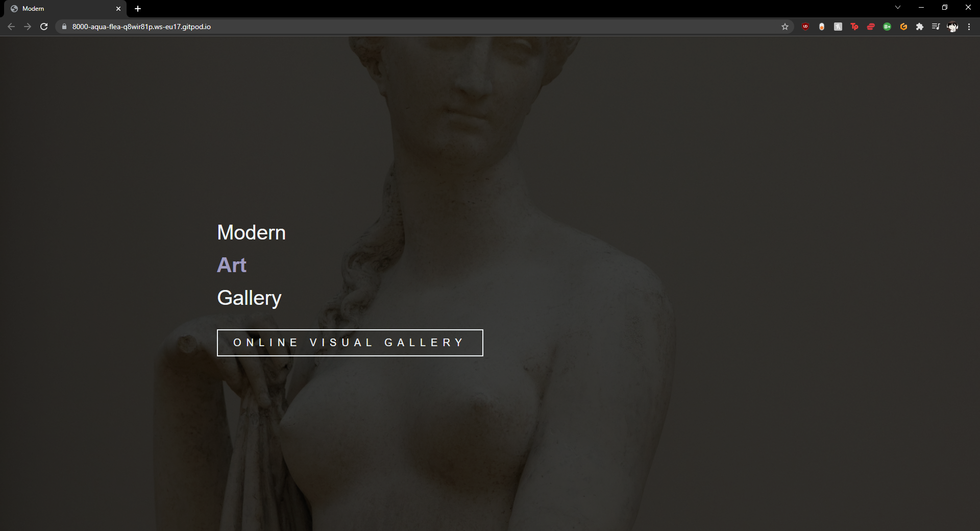Image resolution: width=980 pixels, height=531 pixels.
Task: Open the grey 'h' extension icon
Action: pos(838,27)
